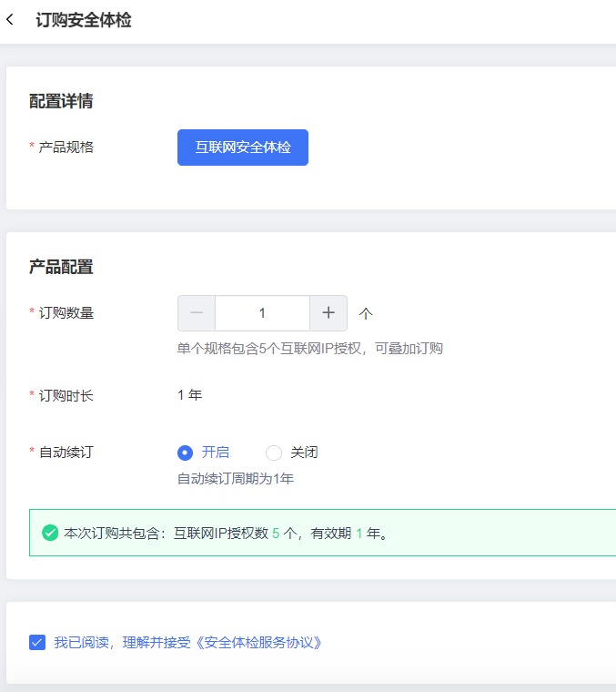Screen dimensions: 616x692
Task: Uncheck the service agreement checkbox
Action: coord(37,642)
